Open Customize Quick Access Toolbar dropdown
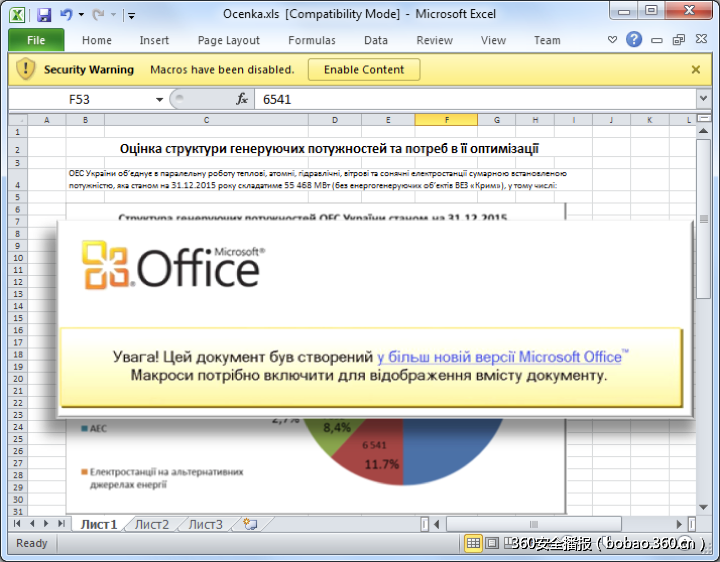The image size is (720, 562). click(x=131, y=16)
